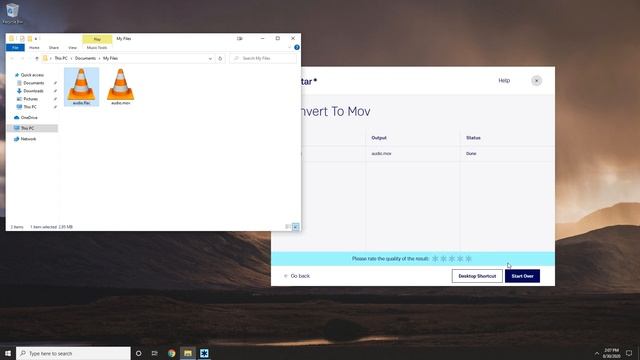Click the Back arrow in File Explorer
This screenshot has width=640, height=360.
(12, 58)
